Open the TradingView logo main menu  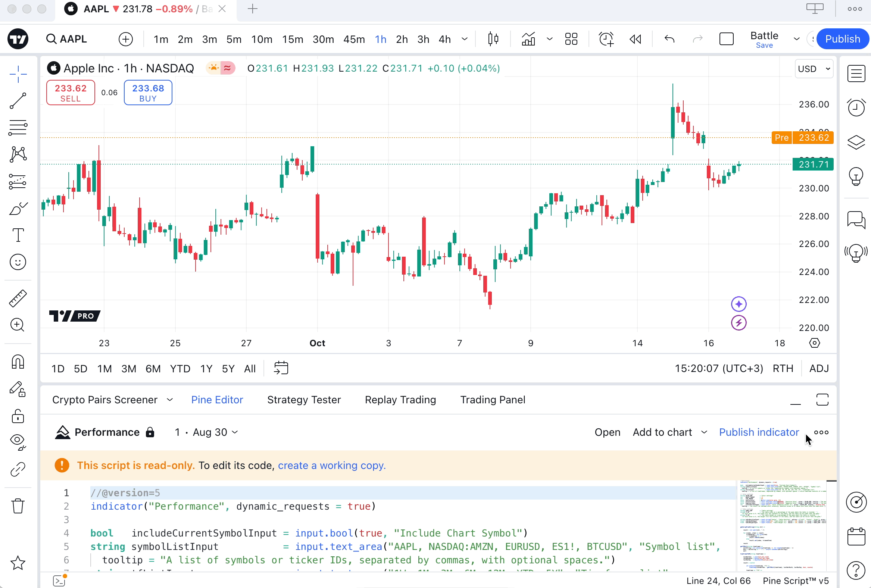point(18,39)
